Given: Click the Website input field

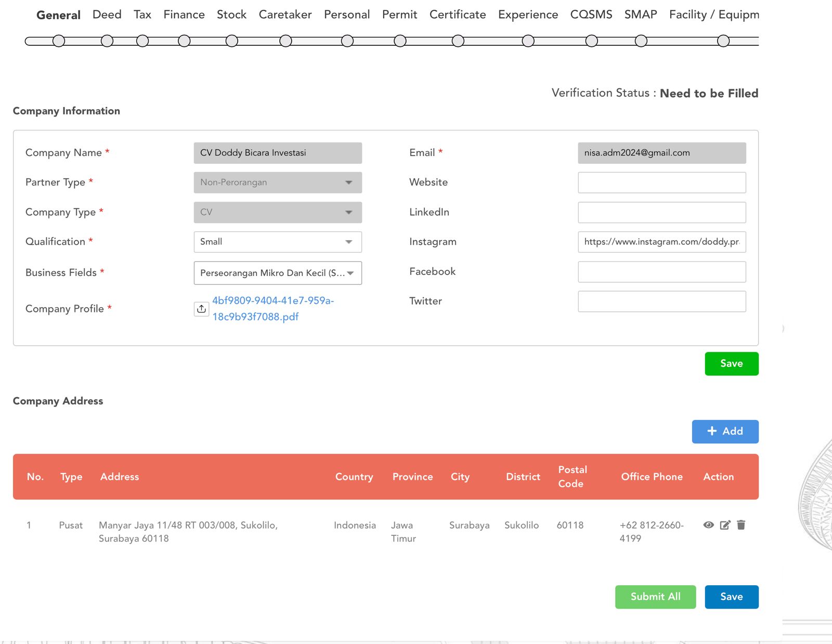Looking at the screenshot, I should (661, 182).
